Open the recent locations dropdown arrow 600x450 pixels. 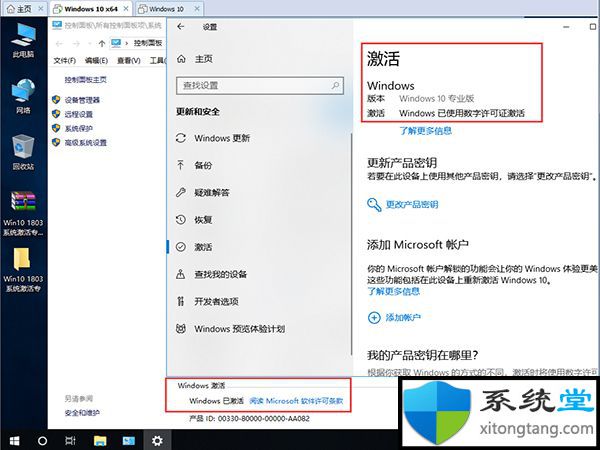tap(90, 44)
